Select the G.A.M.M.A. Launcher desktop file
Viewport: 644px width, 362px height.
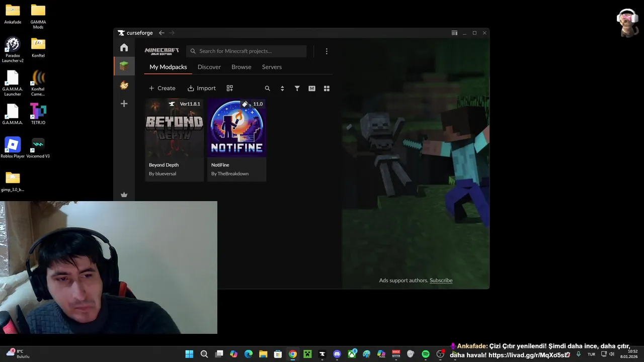pos(13,83)
